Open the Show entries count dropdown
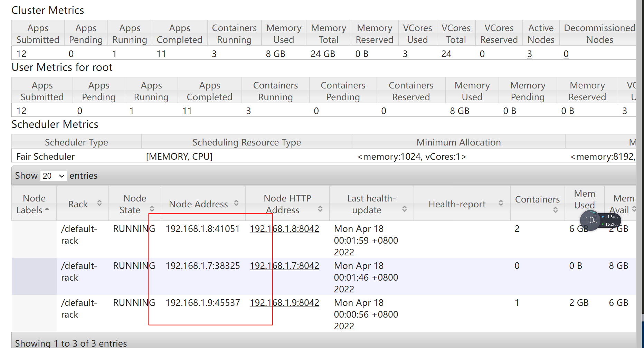 coord(54,176)
